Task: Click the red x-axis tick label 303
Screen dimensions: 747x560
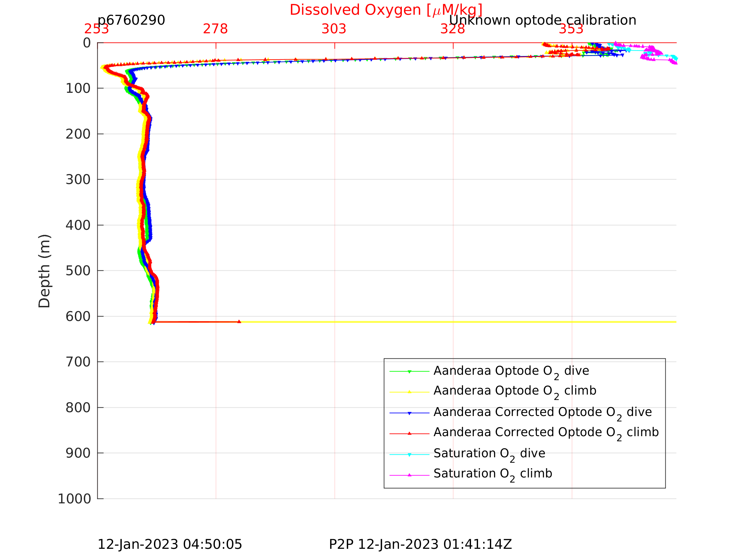Action: point(334,29)
